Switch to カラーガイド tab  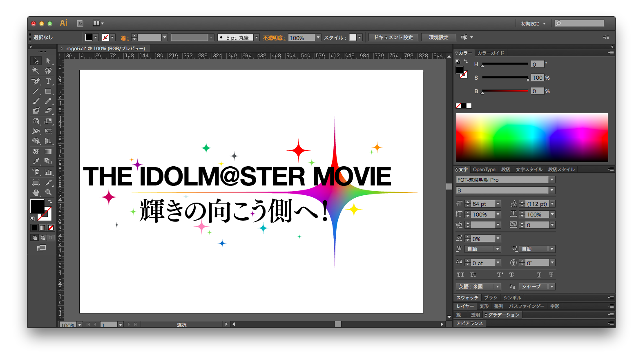pyautogui.click(x=491, y=53)
